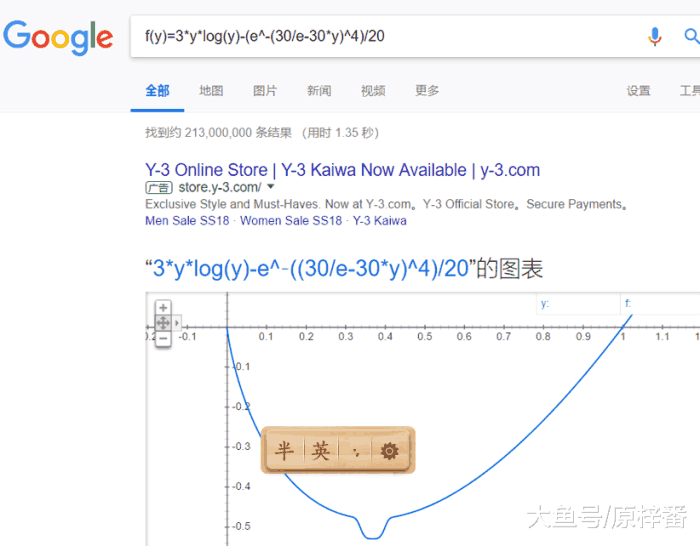
Task: Toggle English mode 英 on IME bar
Action: [320, 452]
